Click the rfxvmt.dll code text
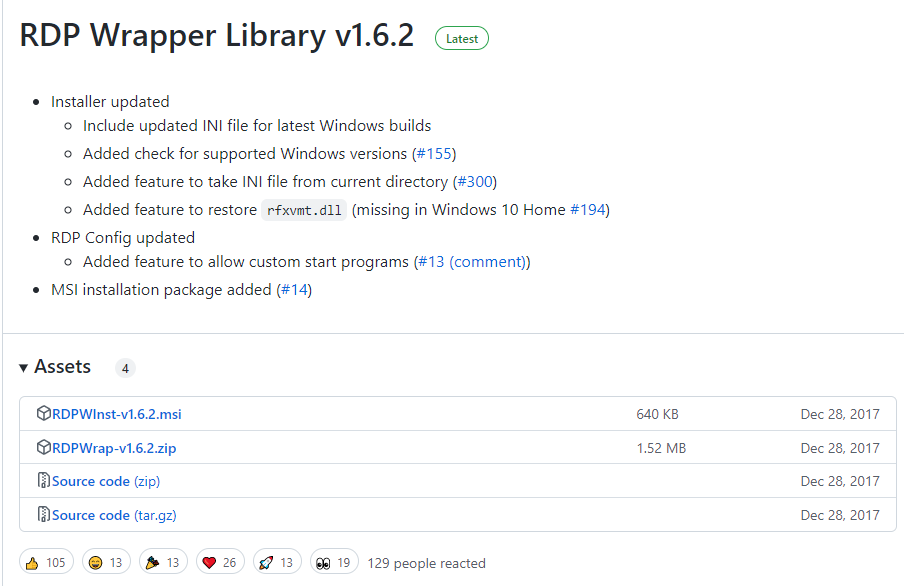The height and width of the screenshot is (586, 904). (x=304, y=210)
